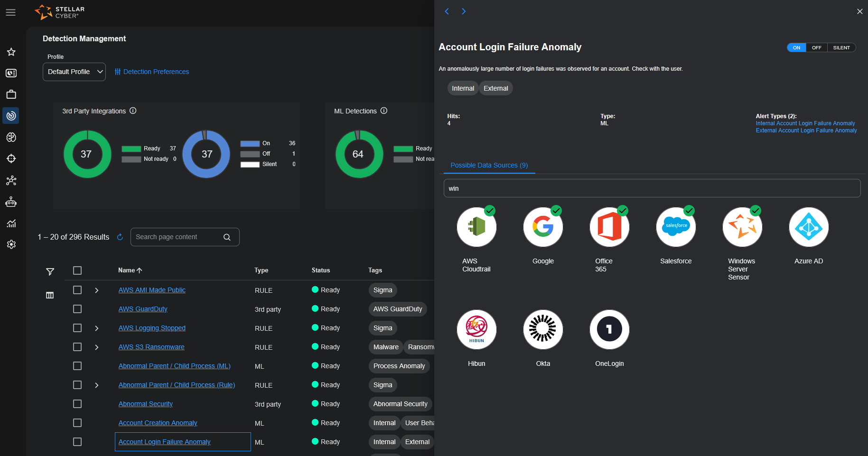Open the favorites star sidebar icon
Viewport: 868px width, 456px height.
[x=11, y=52]
